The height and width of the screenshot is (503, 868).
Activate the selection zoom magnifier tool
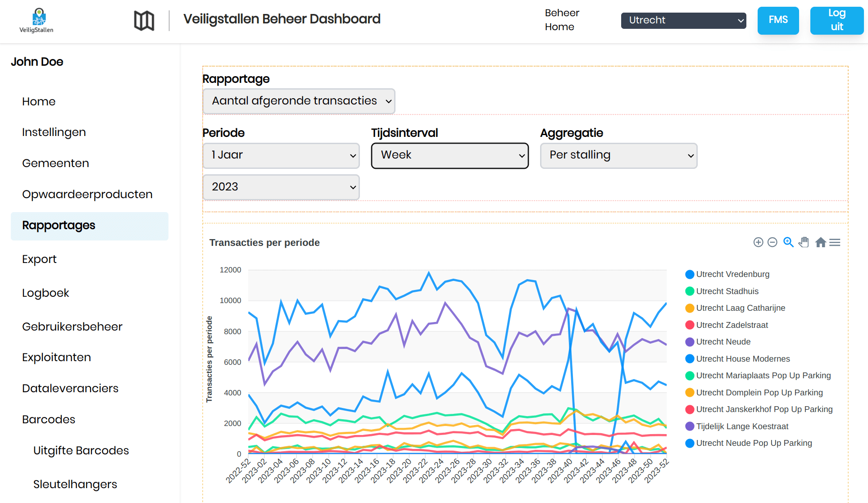pyautogui.click(x=788, y=242)
